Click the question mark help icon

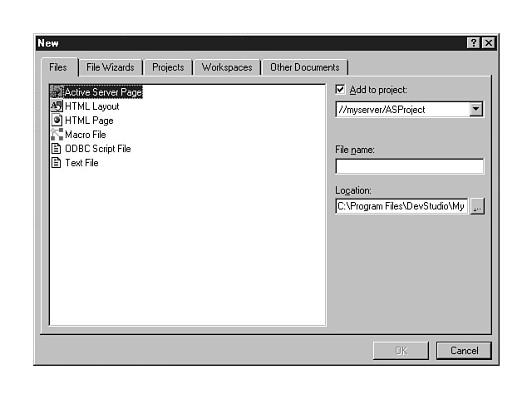[473, 43]
